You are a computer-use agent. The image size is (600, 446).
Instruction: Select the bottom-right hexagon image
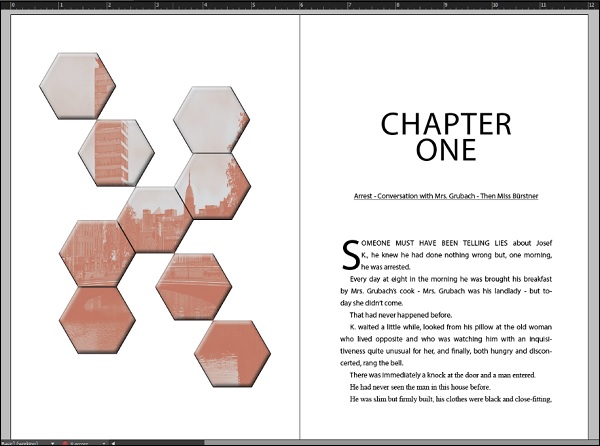[232, 353]
